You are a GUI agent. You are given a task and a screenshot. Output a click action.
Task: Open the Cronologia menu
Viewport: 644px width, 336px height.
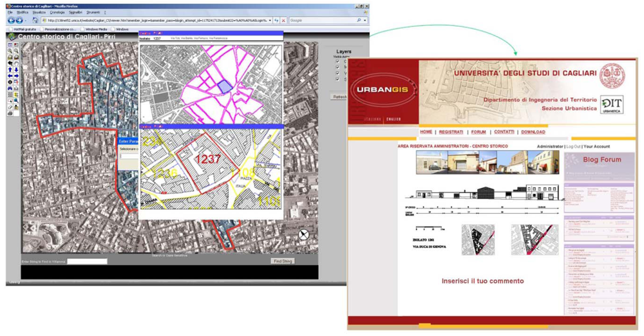57,13
